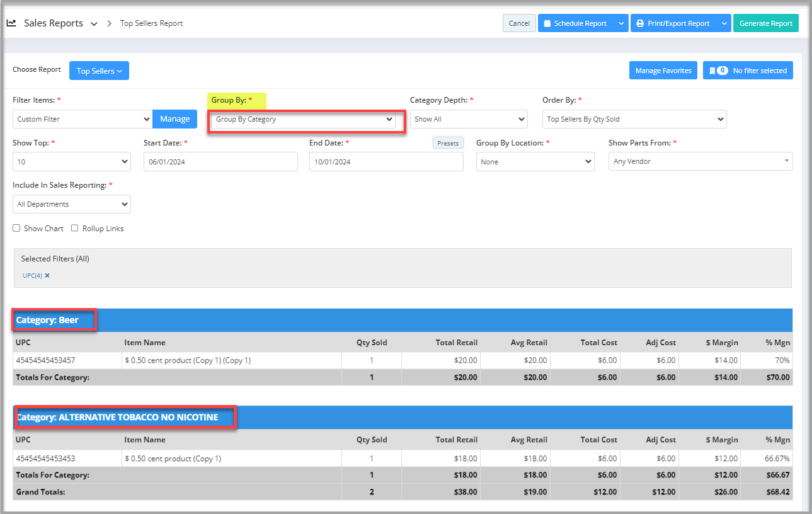
Task: Open the date Presets button
Action: [x=448, y=143]
